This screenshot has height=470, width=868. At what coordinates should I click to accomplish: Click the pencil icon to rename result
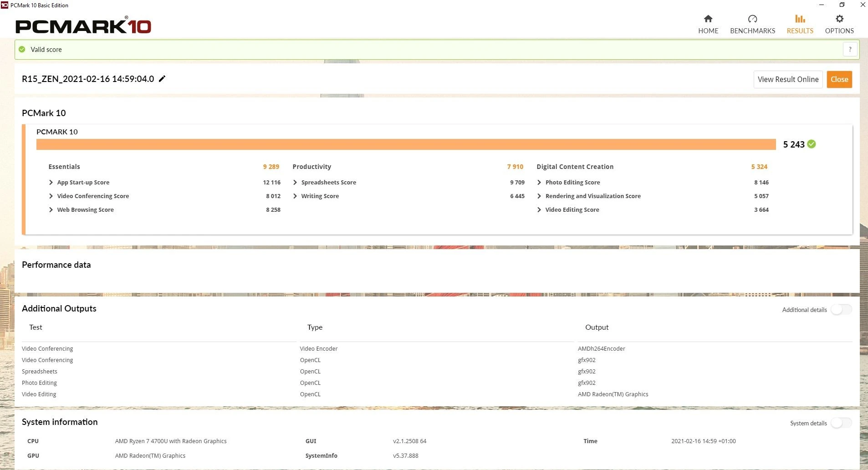coord(162,79)
